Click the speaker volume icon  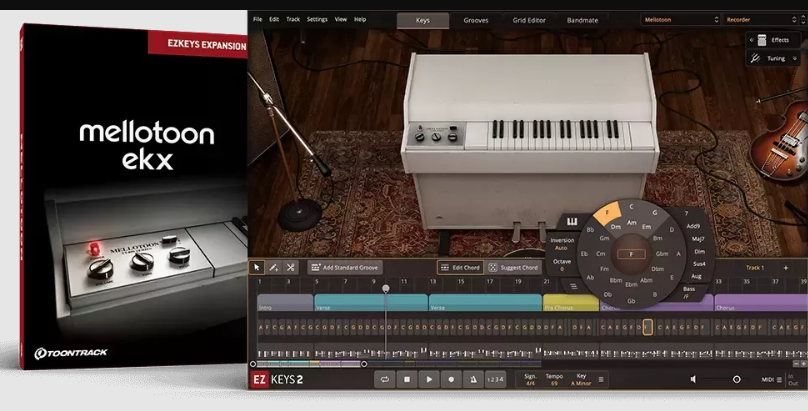[x=693, y=379]
